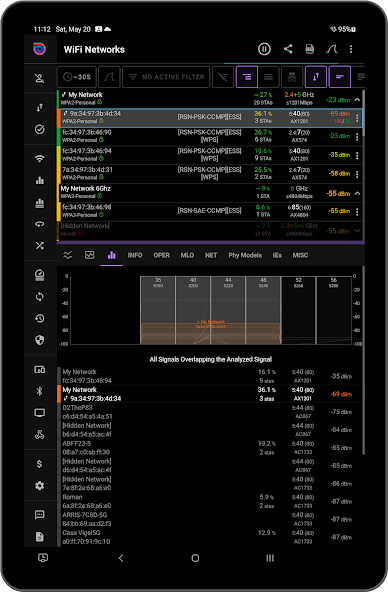Image resolution: width=388 pixels, height=592 pixels.
Task: Select the WiFi icon in the sidebar
Action: tap(40, 159)
